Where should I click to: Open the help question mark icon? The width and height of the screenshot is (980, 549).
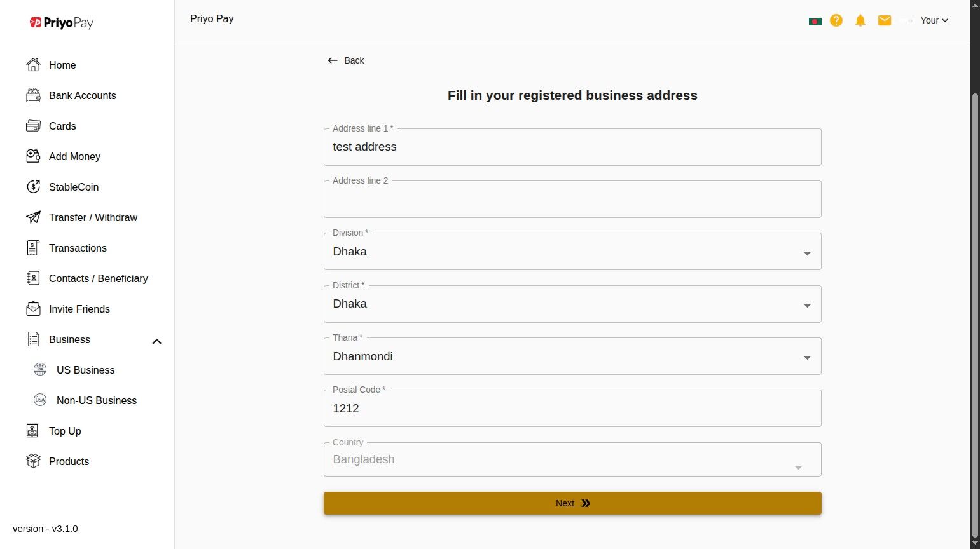pos(836,20)
